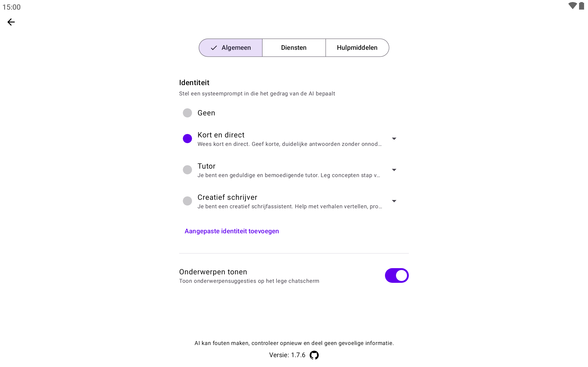Switch to the Algemeen tab
The image size is (588, 367).
[236, 48]
